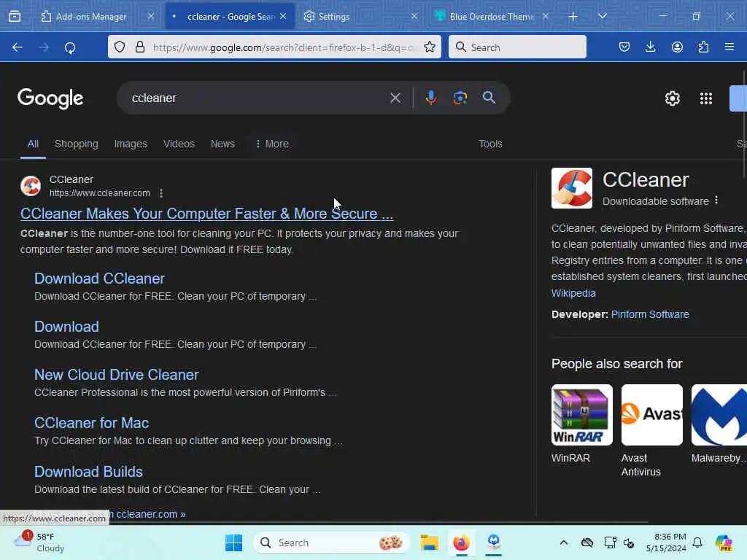Search by image with Google Lens
Viewport: 747px width, 560px height.
(x=460, y=98)
